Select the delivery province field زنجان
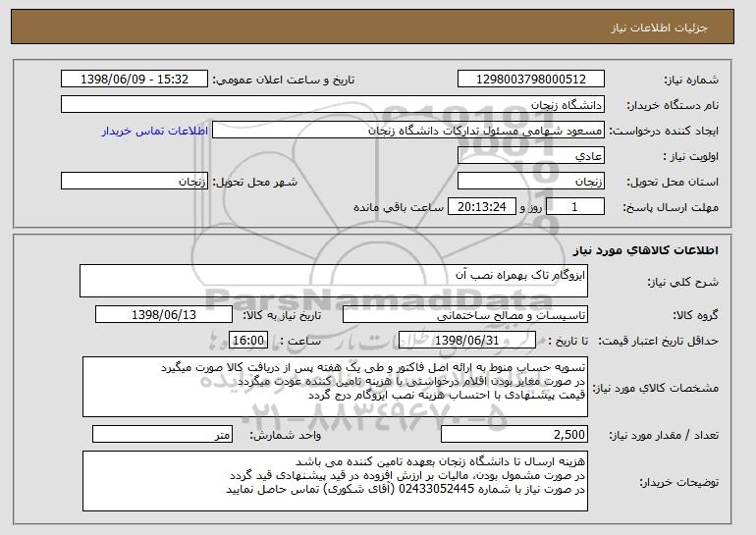The height and width of the screenshot is (535, 756). (531, 182)
